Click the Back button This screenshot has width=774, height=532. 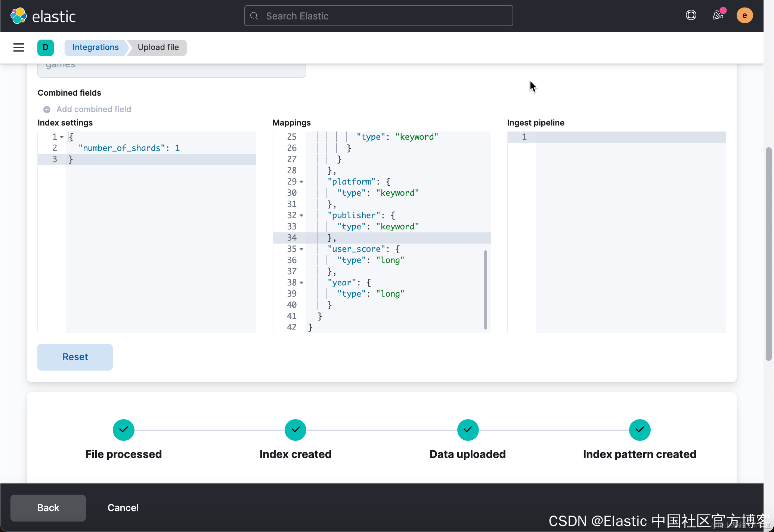(48, 508)
